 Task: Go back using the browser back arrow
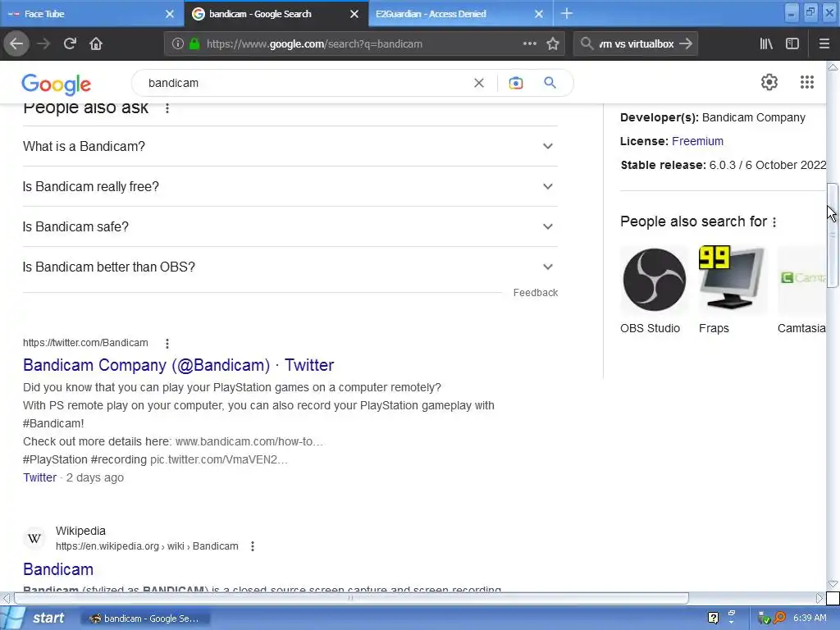coord(16,44)
